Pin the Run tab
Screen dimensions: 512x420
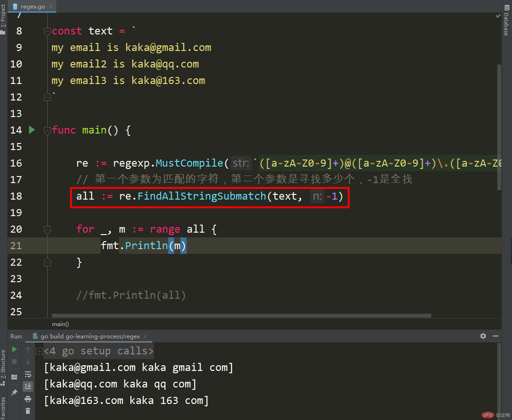coord(14,393)
